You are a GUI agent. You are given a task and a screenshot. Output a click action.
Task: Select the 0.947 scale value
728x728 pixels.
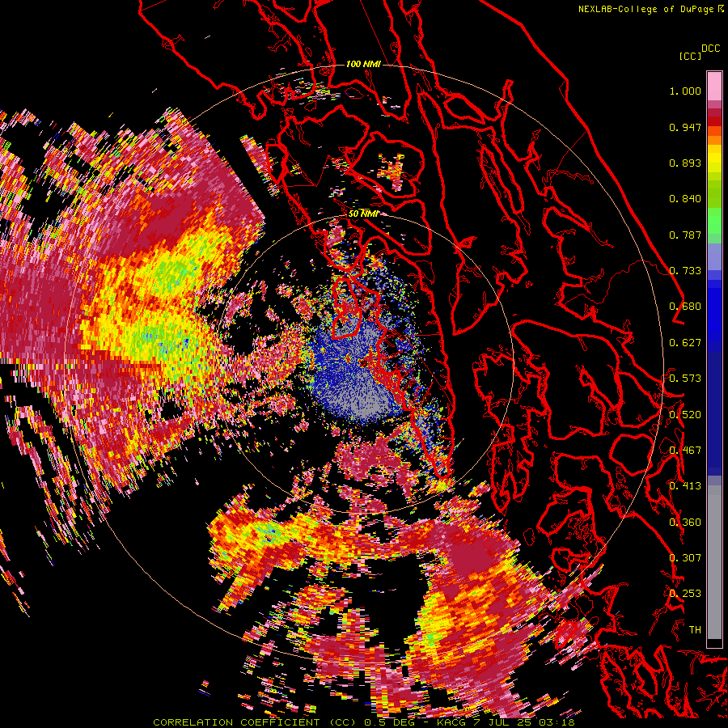point(685,127)
